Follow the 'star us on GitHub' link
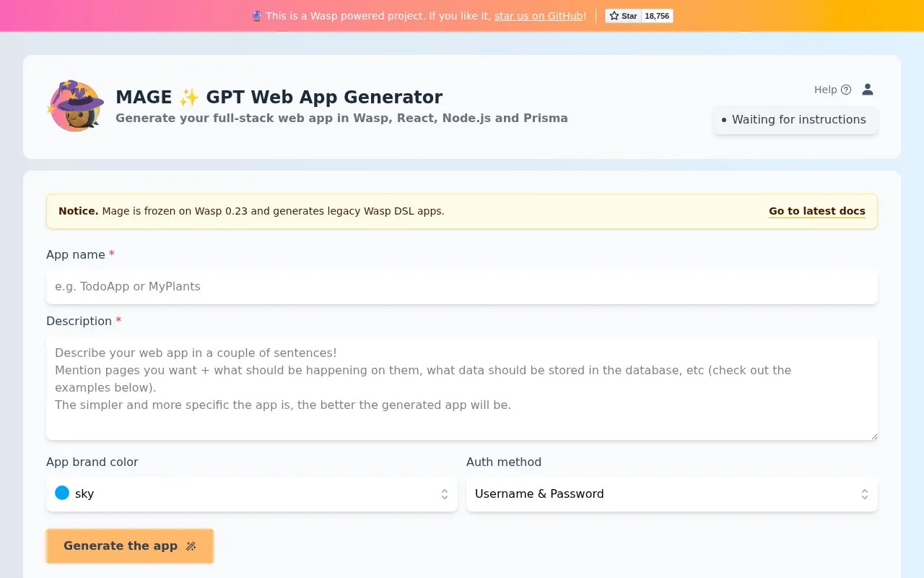924x578 pixels. pyautogui.click(x=539, y=16)
